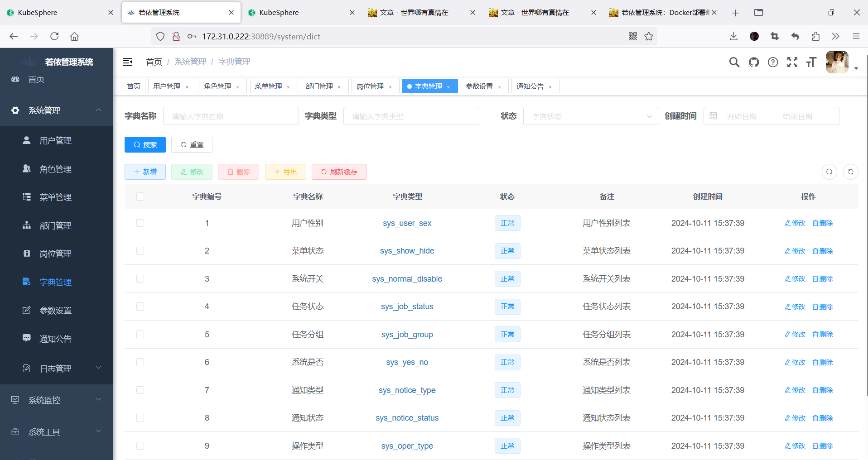The height and width of the screenshot is (460, 868).
Task: Go back with the browser back arrow
Action: (x=14, y=36)
